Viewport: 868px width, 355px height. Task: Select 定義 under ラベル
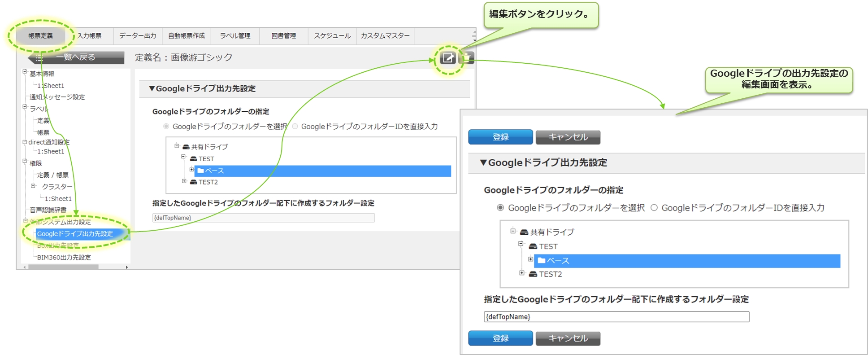tap(43, 120)
